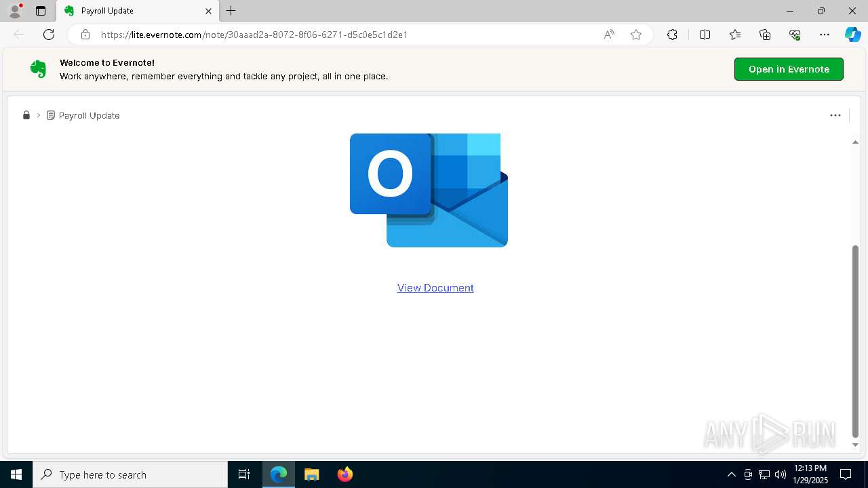Click the browser back arrow

pyautogui.click(x=19, y=35)
